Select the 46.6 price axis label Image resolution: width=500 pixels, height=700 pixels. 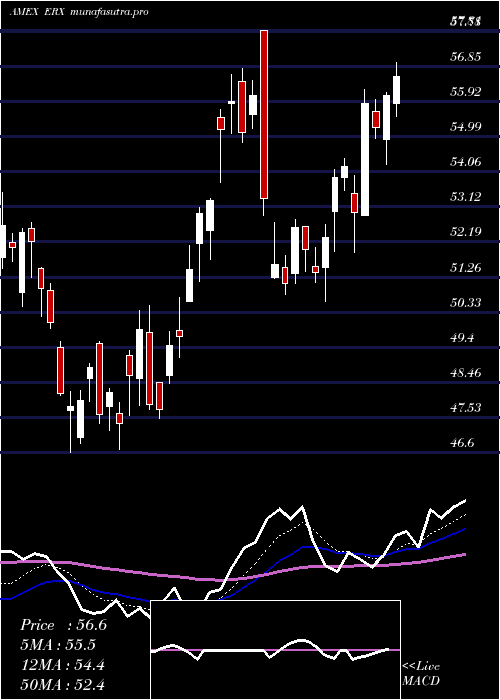[462, 442]
